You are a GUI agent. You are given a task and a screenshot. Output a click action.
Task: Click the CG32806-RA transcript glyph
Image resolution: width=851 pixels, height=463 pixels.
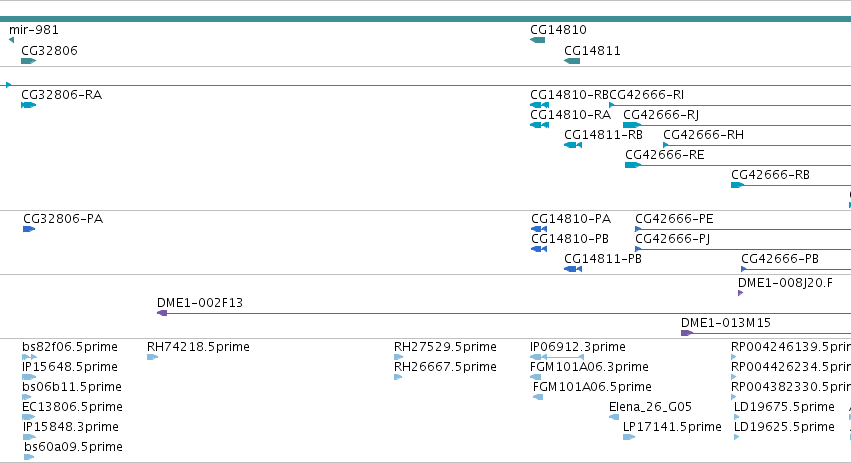[28, 105]
